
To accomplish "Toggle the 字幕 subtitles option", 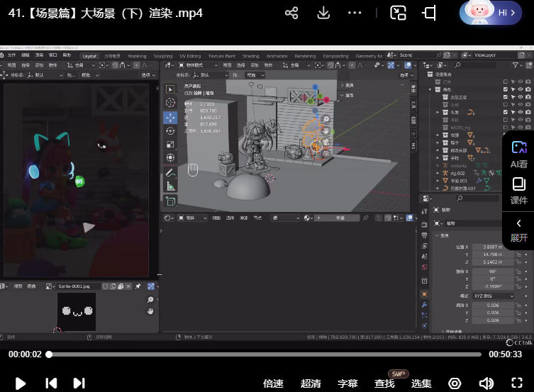I will coord(347,383).
